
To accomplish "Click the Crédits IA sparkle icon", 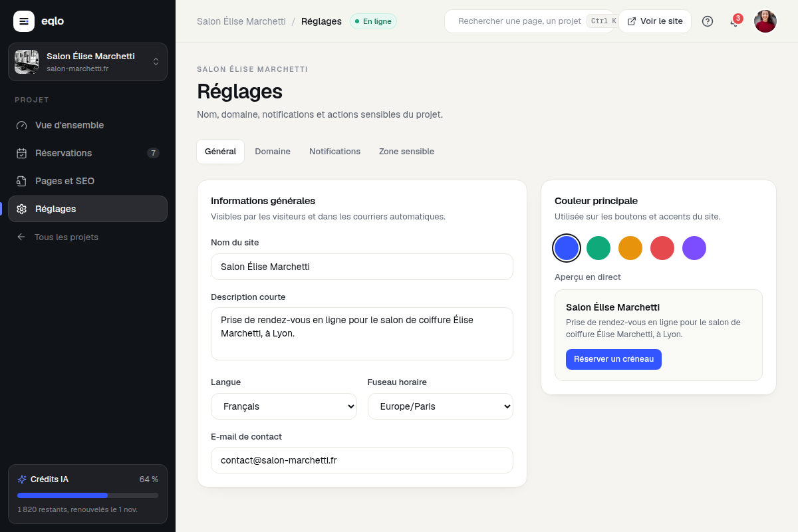I will point(22,479).
